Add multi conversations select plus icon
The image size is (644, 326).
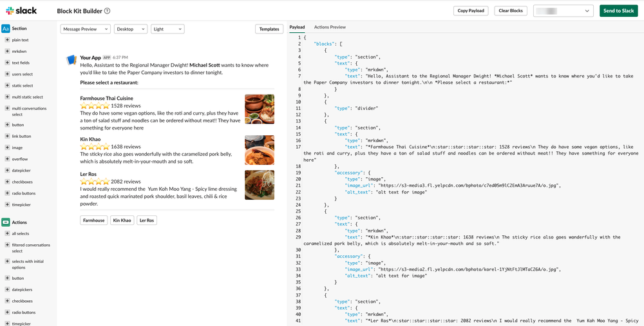coord(7,108)
